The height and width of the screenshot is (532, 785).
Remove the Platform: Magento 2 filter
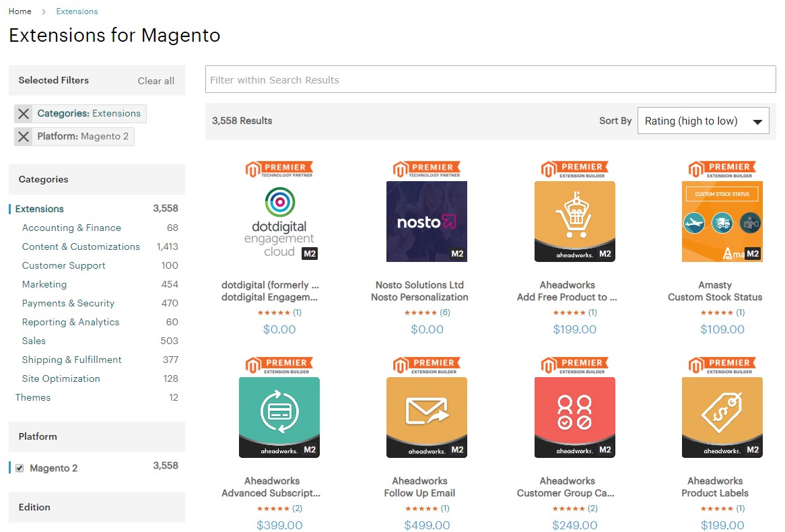coord(23,136)
